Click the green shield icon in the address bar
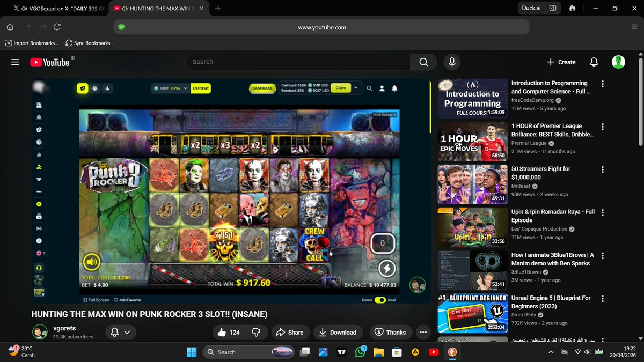 click(x=121, y=27)
